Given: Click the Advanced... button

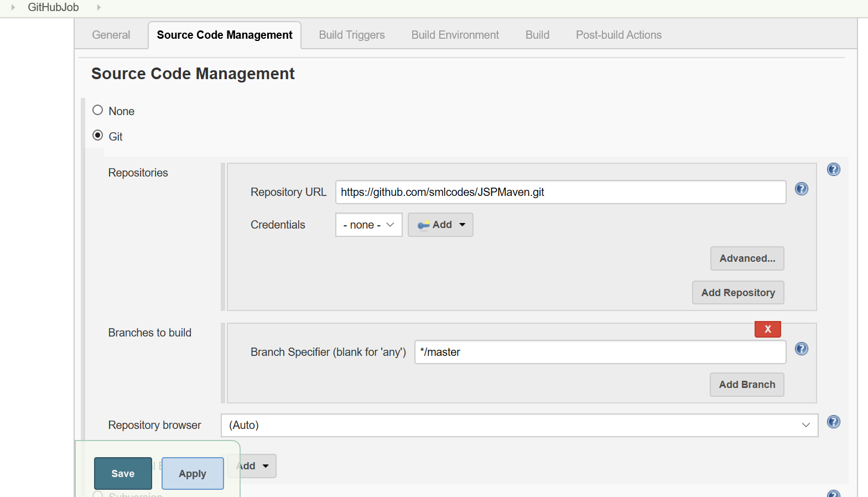Looking at the screenshot, I should click(x=747, y=258).
